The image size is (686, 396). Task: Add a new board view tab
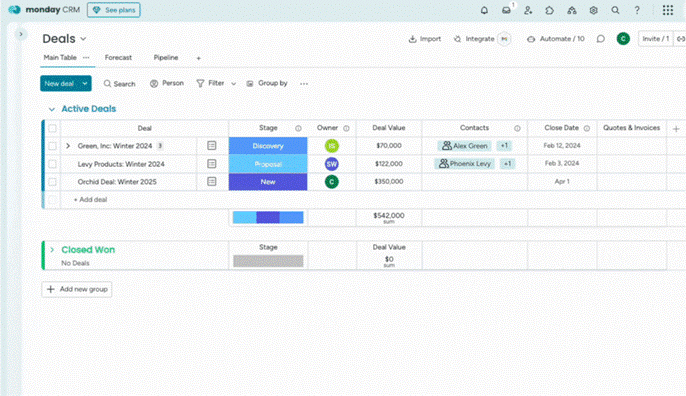click(198, 58)
